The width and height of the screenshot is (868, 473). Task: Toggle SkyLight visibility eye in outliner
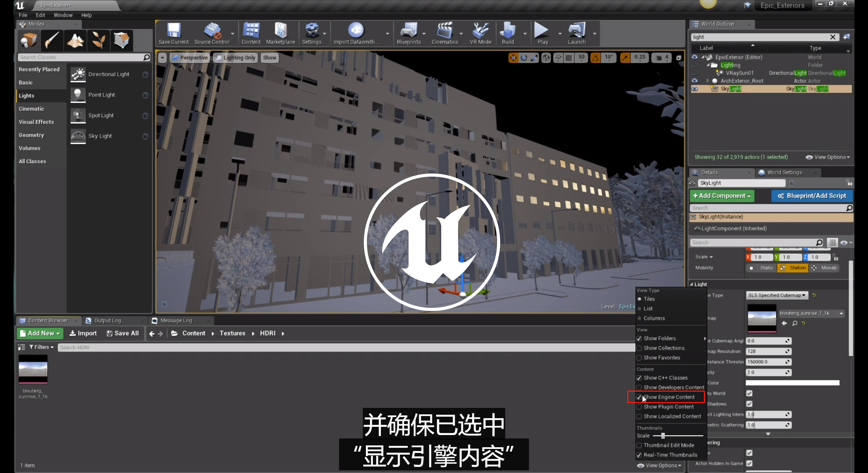point(695,89)
